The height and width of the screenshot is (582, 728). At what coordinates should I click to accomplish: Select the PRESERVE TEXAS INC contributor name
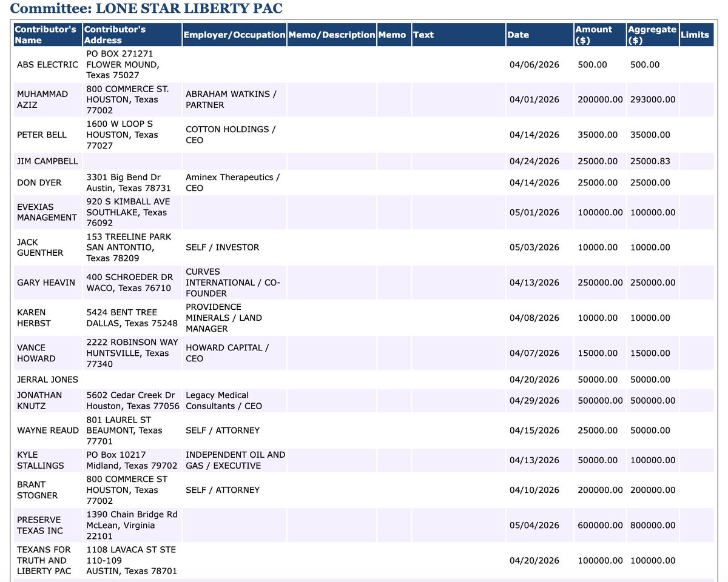(x=40, y=525)
